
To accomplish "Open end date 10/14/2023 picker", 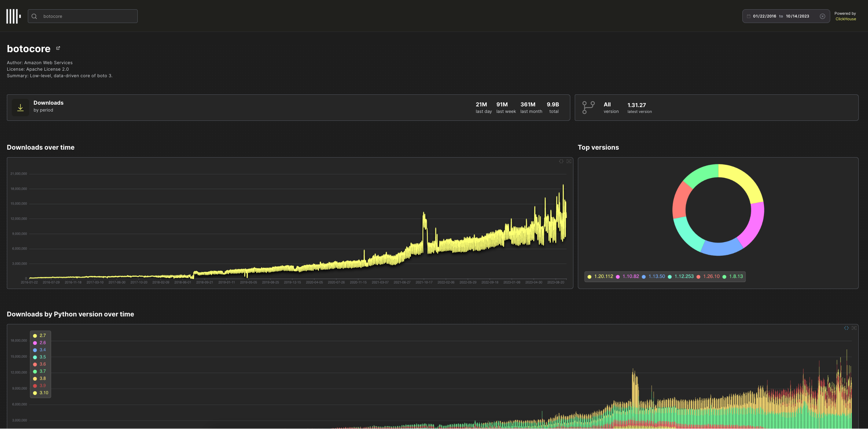I will click(x=797, y=16).
